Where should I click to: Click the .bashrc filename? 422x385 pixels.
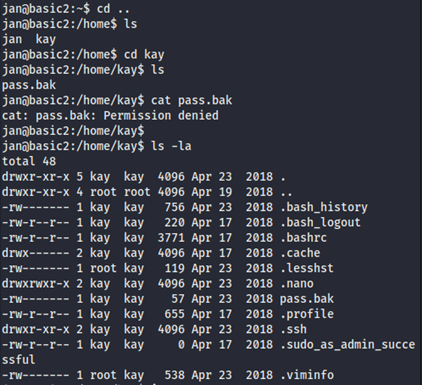(x=303, y=238)
